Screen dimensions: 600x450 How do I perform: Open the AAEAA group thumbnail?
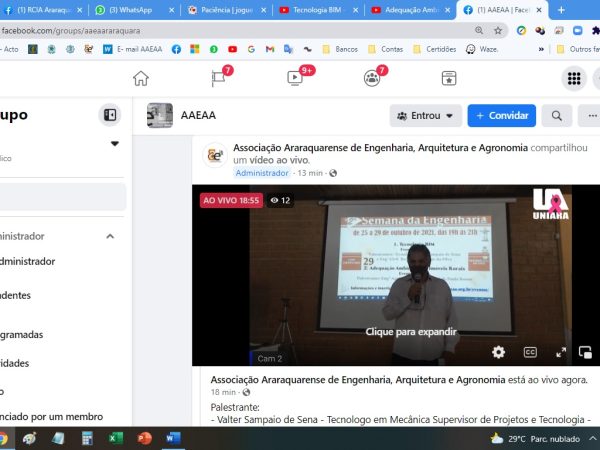tap(160, 115)
